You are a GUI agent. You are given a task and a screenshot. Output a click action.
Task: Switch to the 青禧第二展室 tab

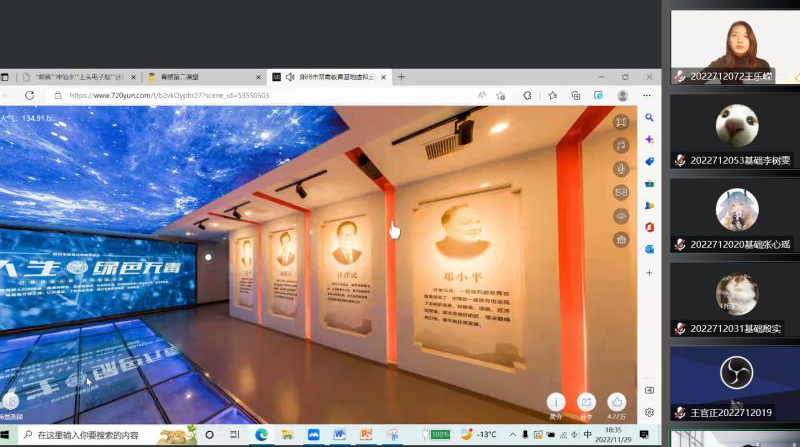click(200, 76)
